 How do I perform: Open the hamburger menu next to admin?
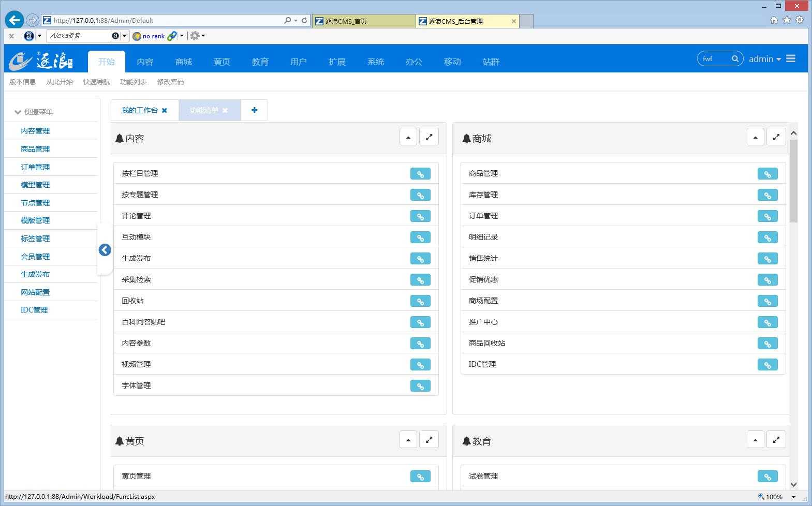pos(791,59)
